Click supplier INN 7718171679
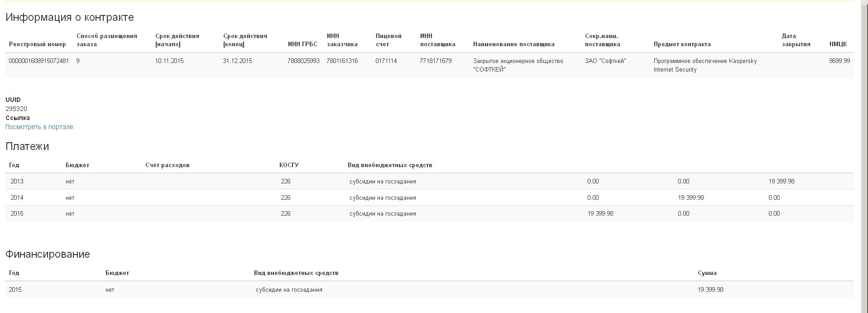 click(x=436, y=61)
